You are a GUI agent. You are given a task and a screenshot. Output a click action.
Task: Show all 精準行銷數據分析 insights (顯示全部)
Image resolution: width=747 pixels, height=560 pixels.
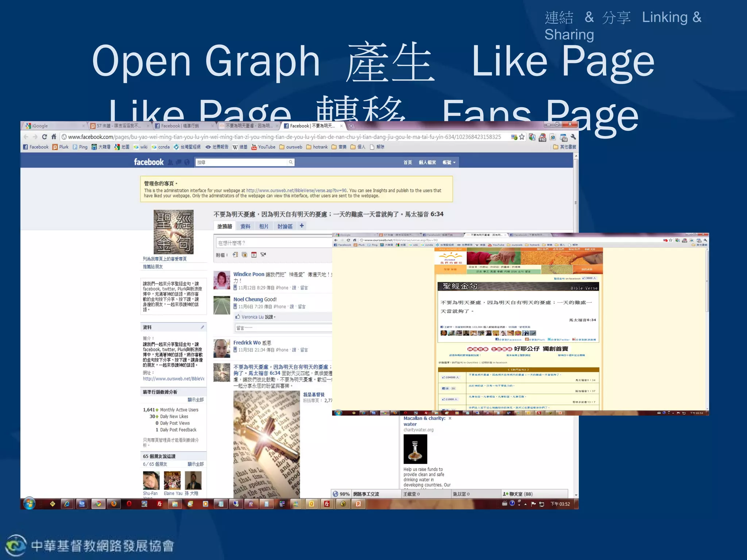pos(196,400)
